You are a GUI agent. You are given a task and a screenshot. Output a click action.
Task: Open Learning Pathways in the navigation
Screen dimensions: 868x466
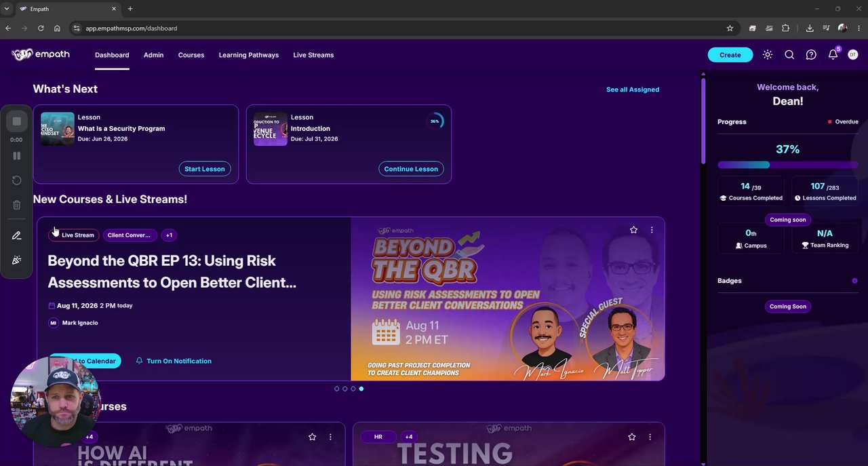(x=249, y=55)
